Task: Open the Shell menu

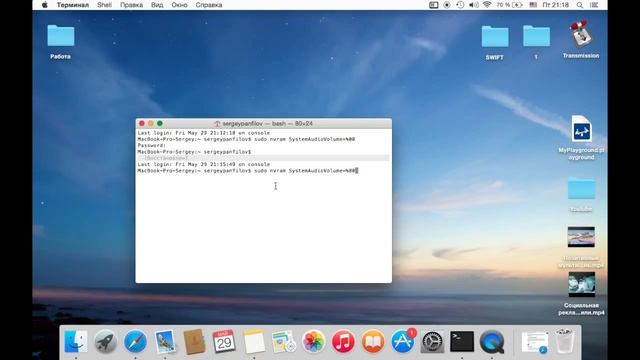Action: tap(104, 5)
